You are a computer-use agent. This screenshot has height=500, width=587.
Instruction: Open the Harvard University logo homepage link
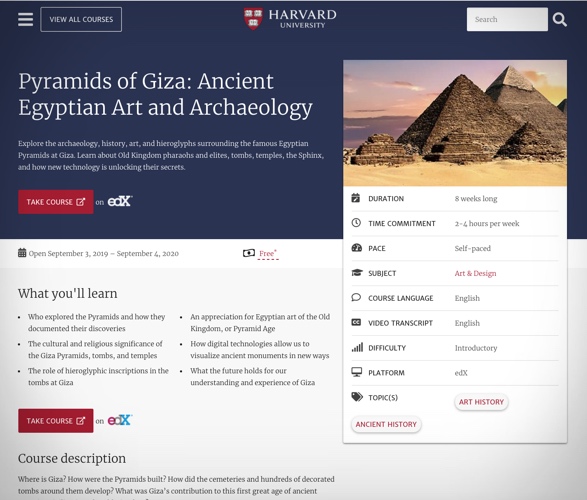click(290, 19)
